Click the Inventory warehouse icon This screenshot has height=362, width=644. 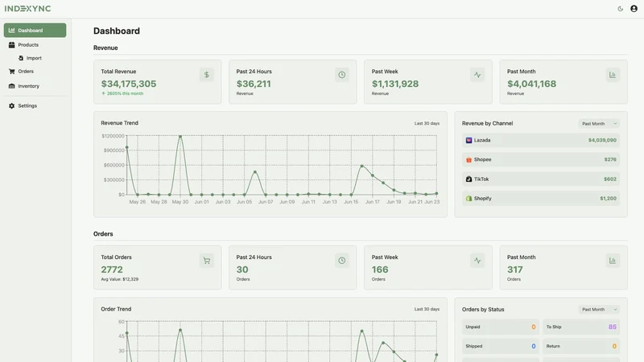coord(11,86)
